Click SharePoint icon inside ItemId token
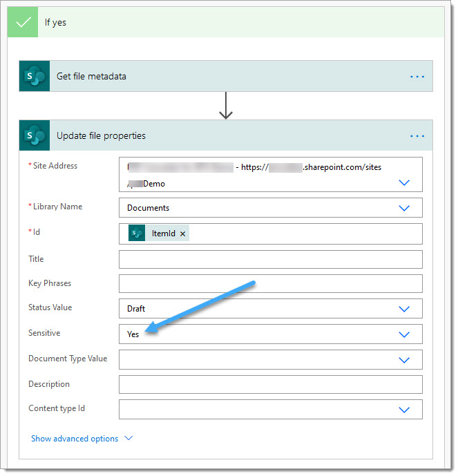The image size is (458, 476). point(137,234)
